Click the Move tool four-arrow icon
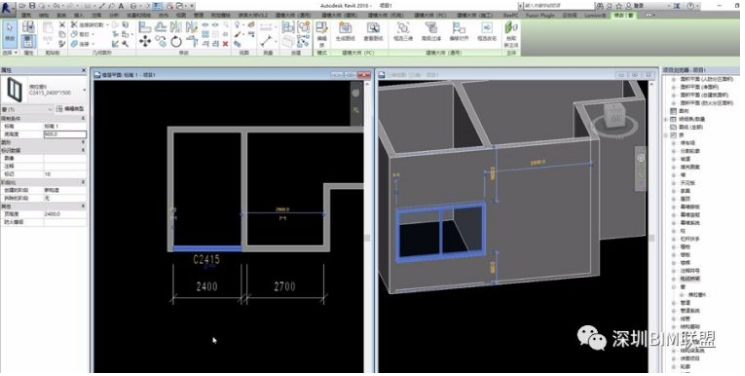Viewport: 745px width, 376px height. pos(145,41)
